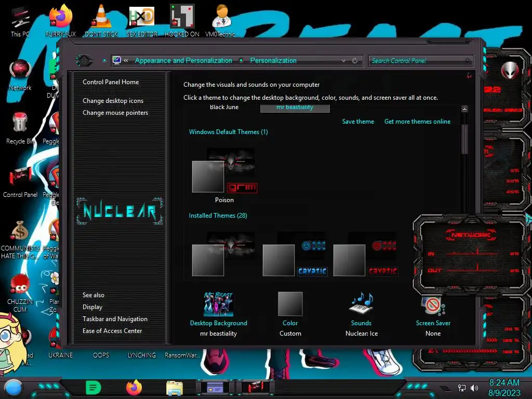Viewport: 532px width, 399px height.
Task: Open the Recycle Bin on desktop
Action: point(20,128)
